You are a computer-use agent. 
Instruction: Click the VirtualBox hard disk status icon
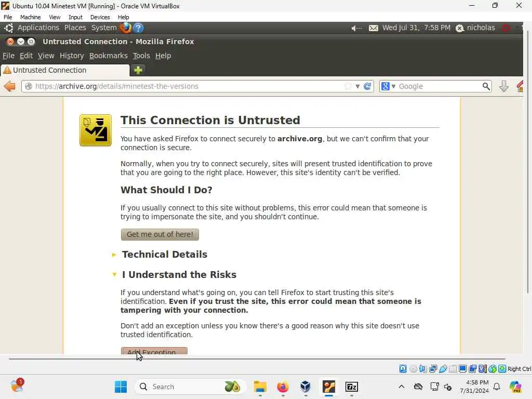pos(403,369)
